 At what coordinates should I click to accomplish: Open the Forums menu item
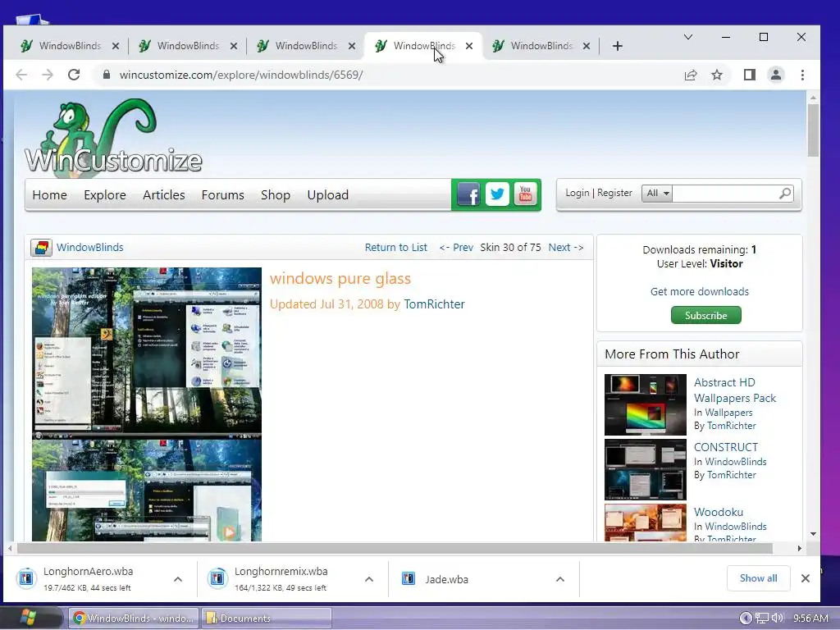[223, 195]
